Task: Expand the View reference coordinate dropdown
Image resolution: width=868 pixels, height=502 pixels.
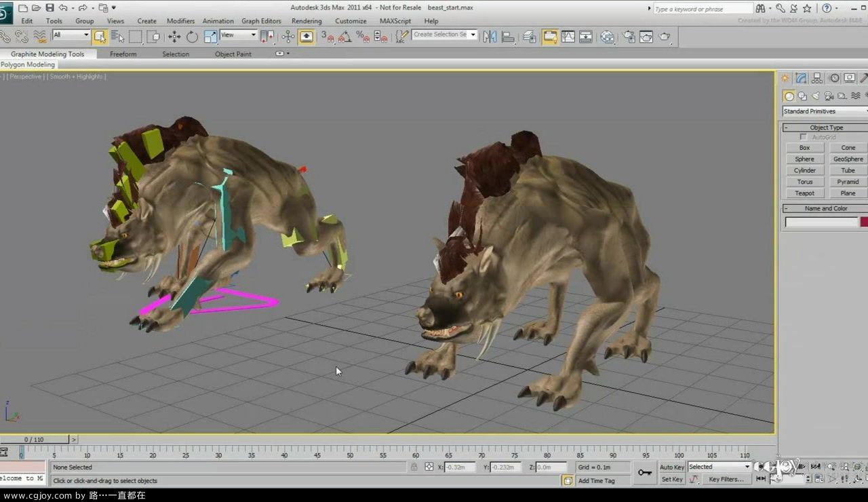Action: click(238, 35)
